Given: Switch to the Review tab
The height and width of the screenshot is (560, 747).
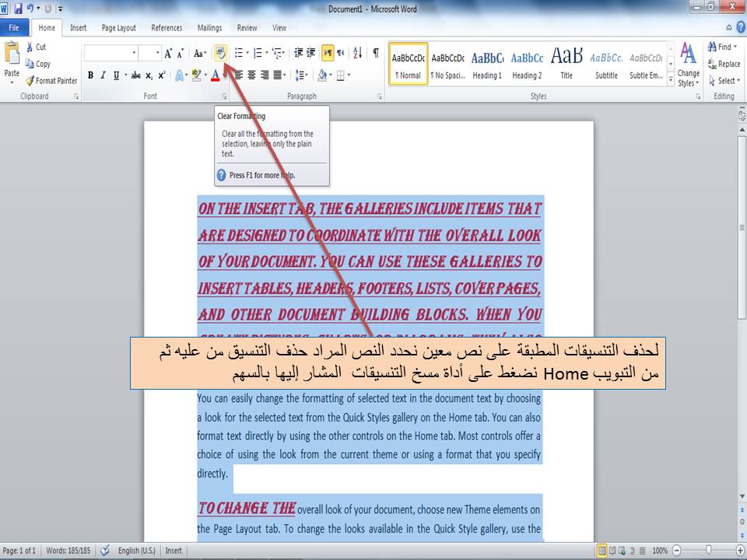Looking at the screenshot, I should tap(247, 28).
